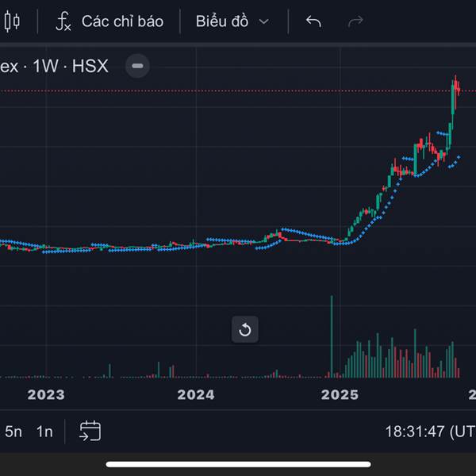Image resolution: width=476 pixels, height=476 pixels.
Task: Open the candlestick chart type selector
Action: coord(12,21)
